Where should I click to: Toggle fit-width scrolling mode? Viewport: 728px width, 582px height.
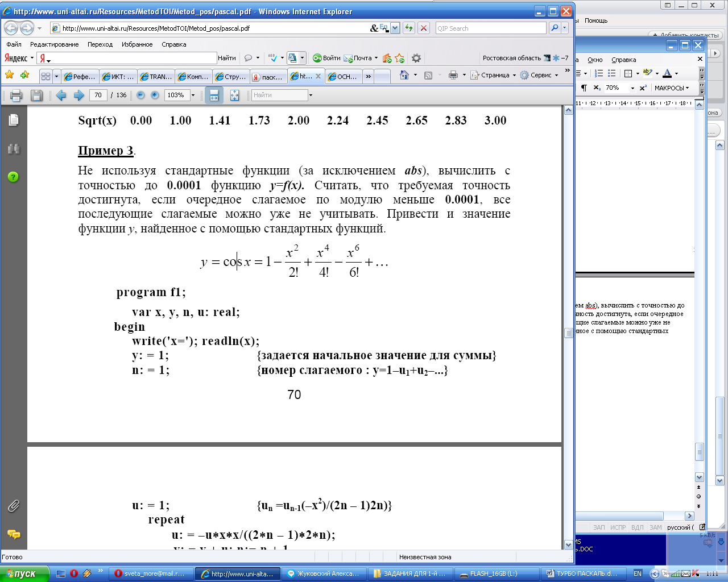click(x=214, y=95)
